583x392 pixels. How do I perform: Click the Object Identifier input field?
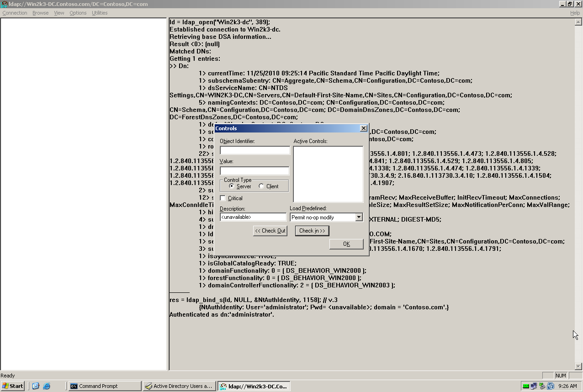coord(254,150)
